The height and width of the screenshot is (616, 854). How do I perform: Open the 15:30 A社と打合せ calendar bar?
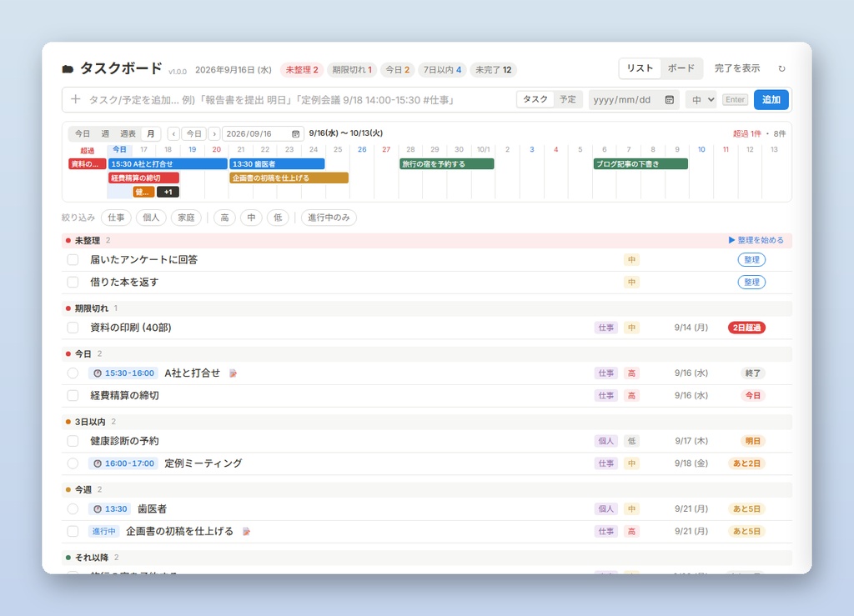click(168, 164)
